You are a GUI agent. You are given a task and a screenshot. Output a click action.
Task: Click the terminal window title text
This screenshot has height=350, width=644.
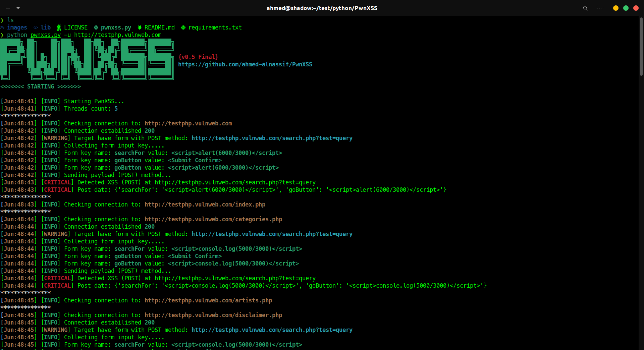(322, 8)
